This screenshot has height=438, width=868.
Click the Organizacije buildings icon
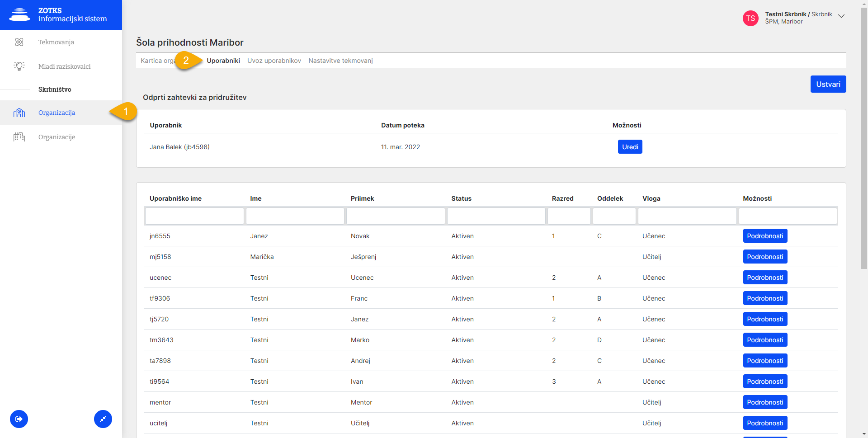[x=19, y=137]
